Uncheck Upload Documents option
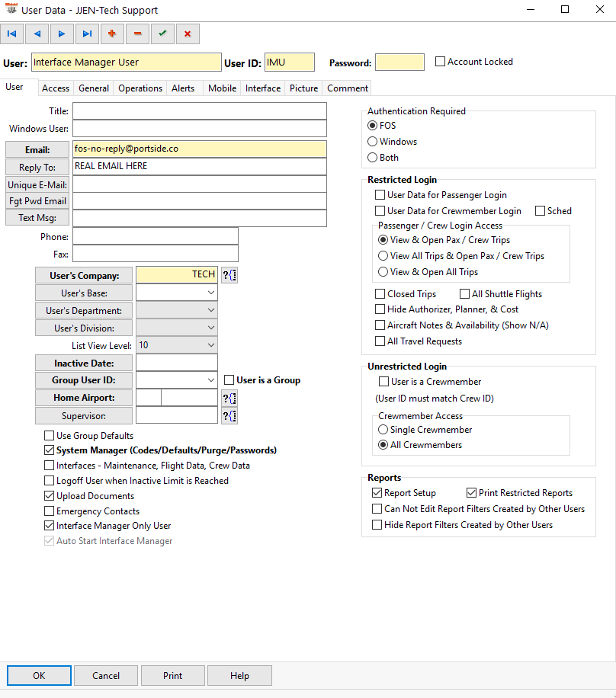The image size is (616, 698). pos(50,496)
